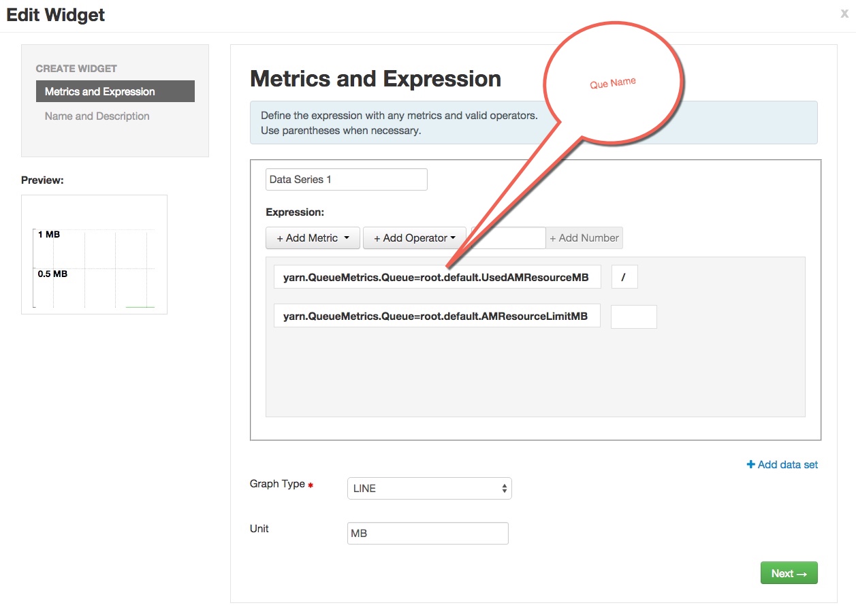This screenshot has height=616, width=856.
Task: Open the Add Metric dropdown
Action: [x=312, y=238]
